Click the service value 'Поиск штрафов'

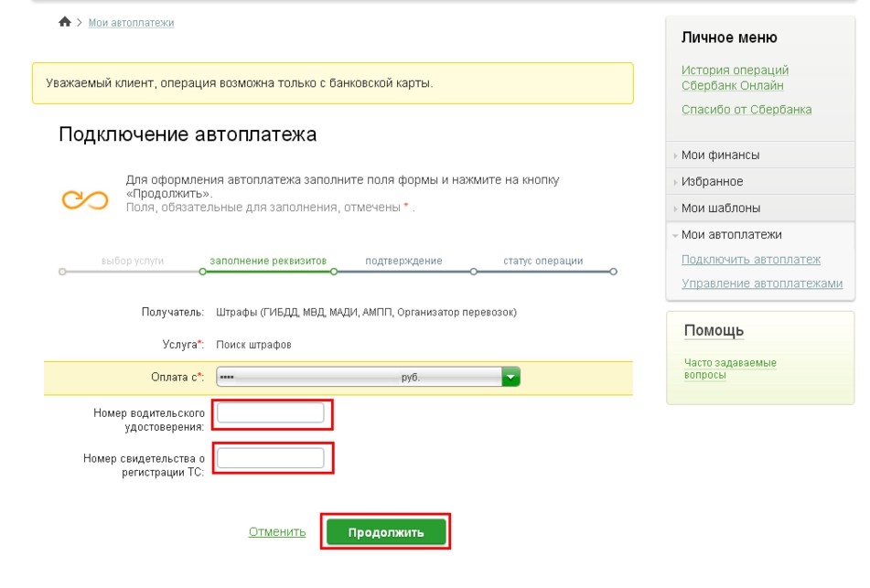253,345
